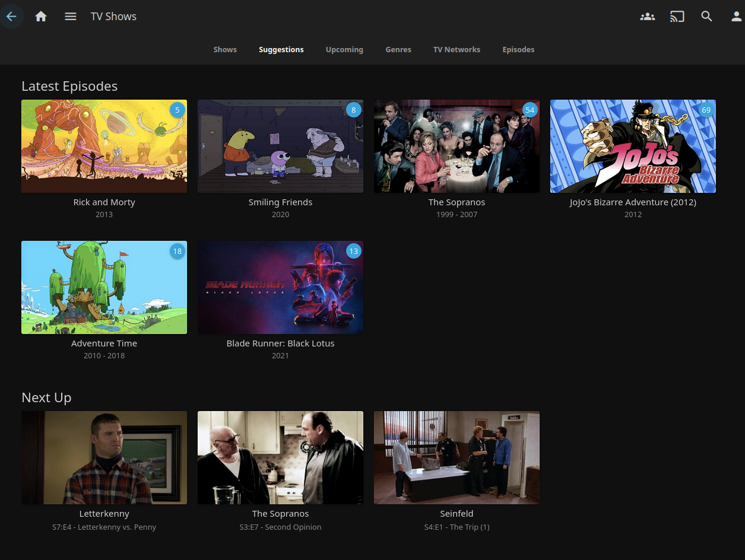Click the Rick and Morty title link
Image resolution: width=745 pixels, height=560 pixels.
(104, 202)
